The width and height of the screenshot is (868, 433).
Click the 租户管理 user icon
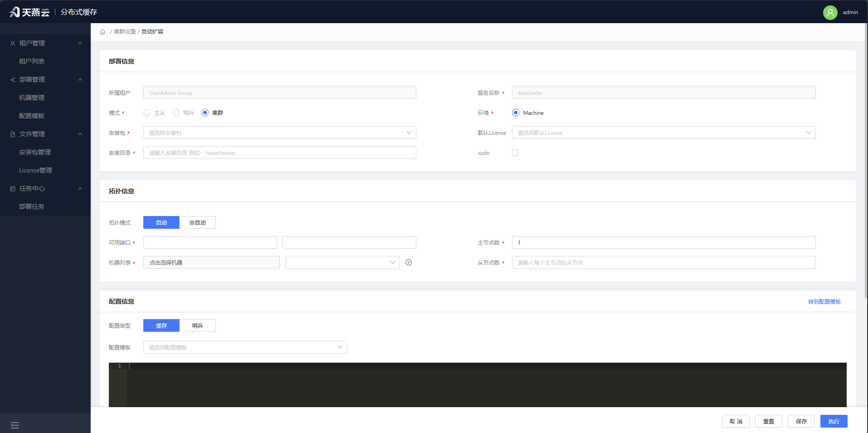(13, 43)
